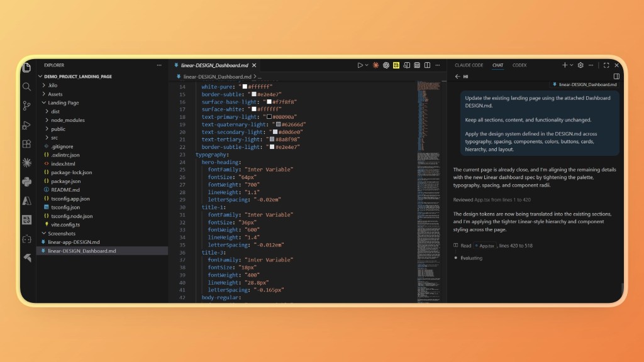The width and height of the screenshot is (644, 362).
Task: Open the Azure extension icon in activity bar
Action: coord(26,200)
